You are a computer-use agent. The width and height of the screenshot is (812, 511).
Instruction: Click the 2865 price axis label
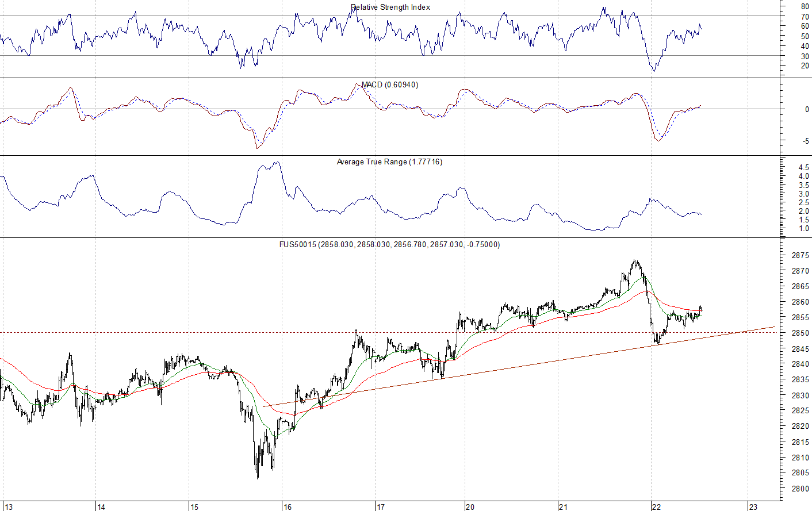point(800,286)
